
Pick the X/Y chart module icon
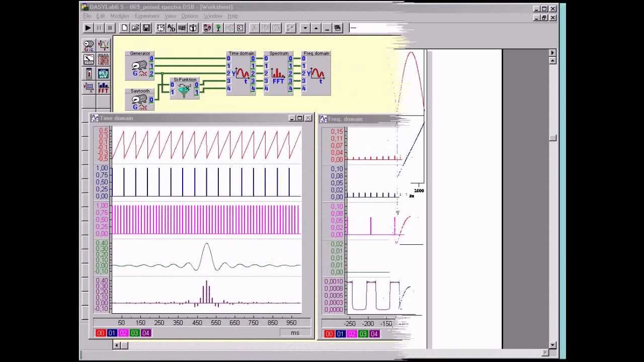[x=89, y=88]
